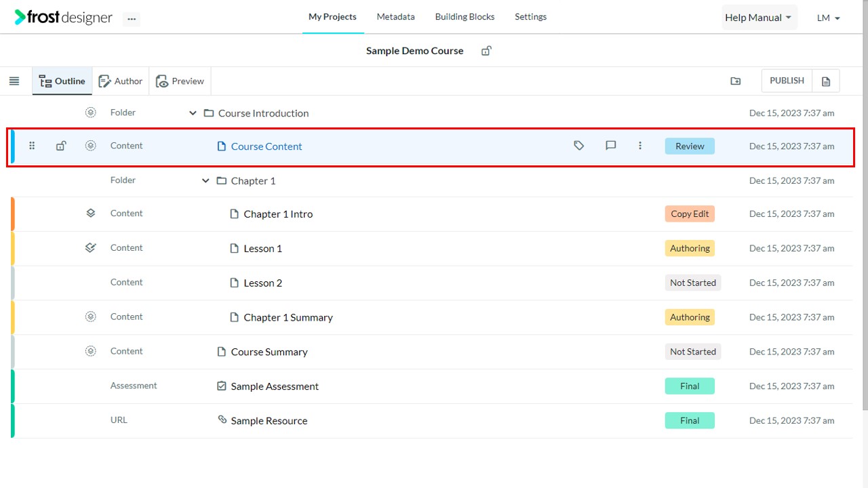
Task: Open the Course Summary content
Action: coord(269,352)
